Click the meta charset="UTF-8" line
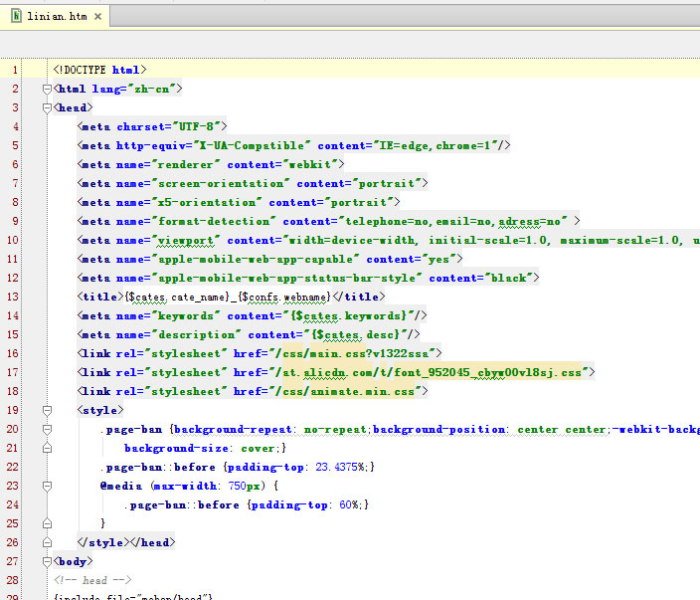Screen dimensions: 700x600 152,127
